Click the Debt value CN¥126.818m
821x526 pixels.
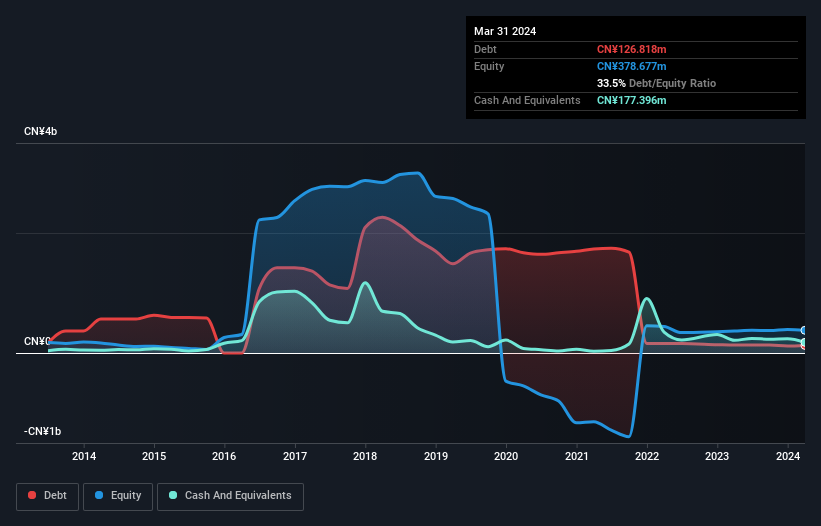pos(631,49)
